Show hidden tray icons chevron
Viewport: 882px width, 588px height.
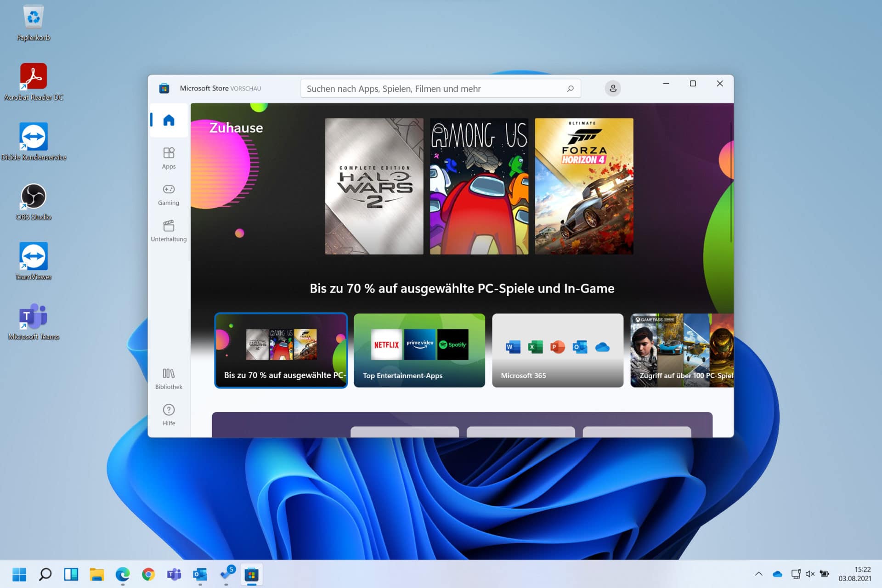759,574
